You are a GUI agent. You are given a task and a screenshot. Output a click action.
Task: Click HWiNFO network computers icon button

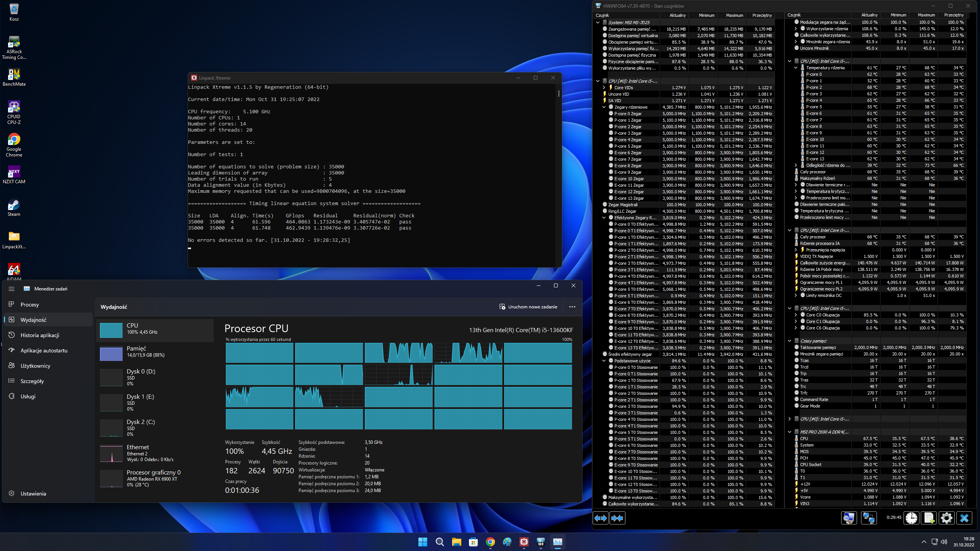pyautogui.click(x=869, y=518)
